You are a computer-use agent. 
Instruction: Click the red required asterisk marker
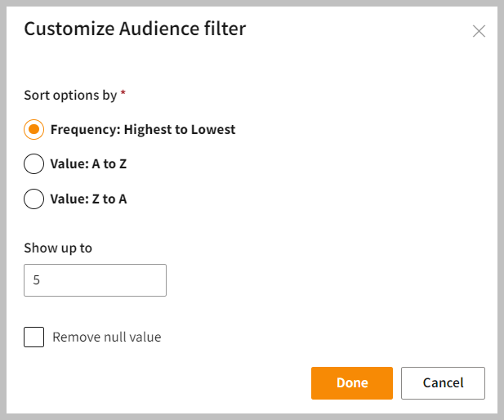[123, 94]
